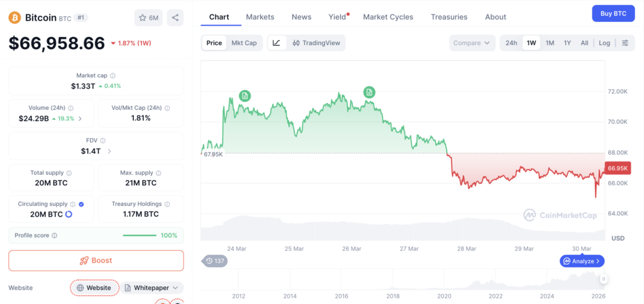
Task: Set chart range to 1Y
Action: click(x=567, y=43)
